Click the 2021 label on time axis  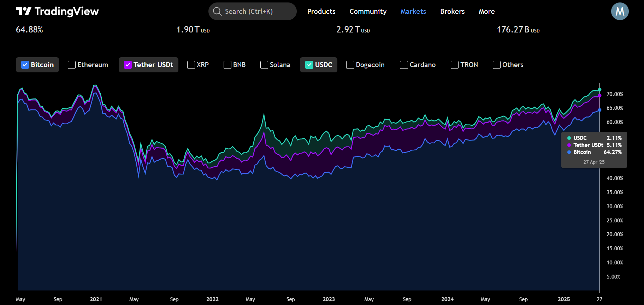click(96, 299)
